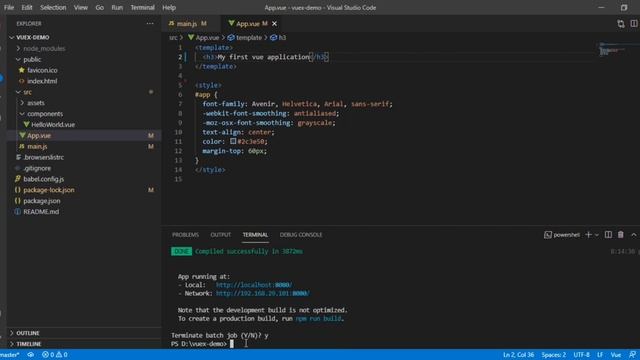Click the feedback icon in status bar

click(x=632, y=355)
